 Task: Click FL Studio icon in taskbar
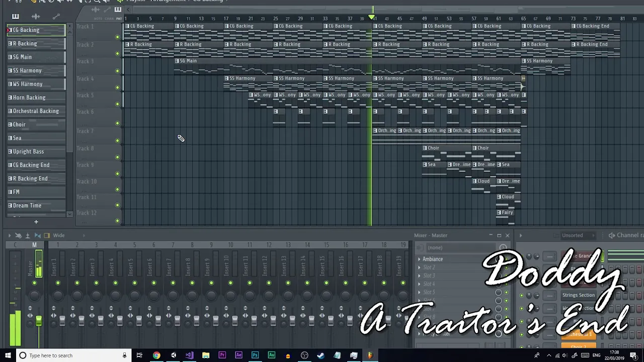click(370, 355)
